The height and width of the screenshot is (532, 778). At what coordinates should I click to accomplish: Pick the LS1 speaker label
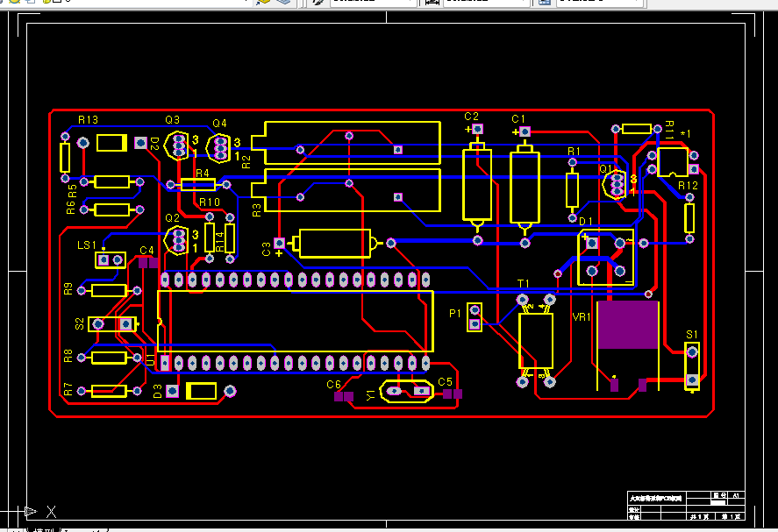pos(86,245)
